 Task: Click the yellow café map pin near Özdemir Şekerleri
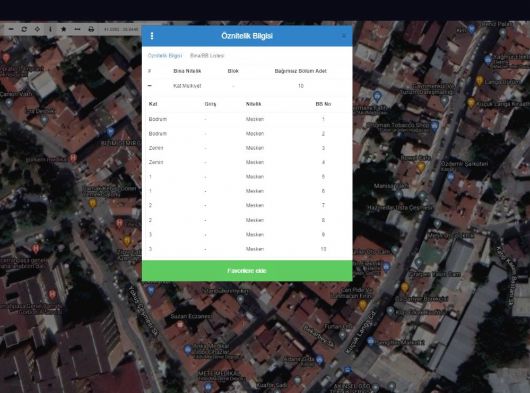[x=421, y=167]
